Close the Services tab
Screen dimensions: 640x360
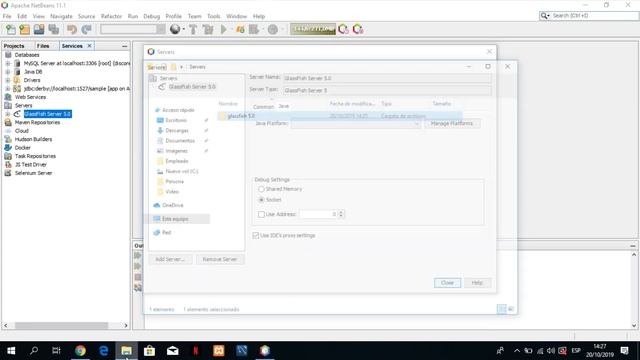(89, 46)
